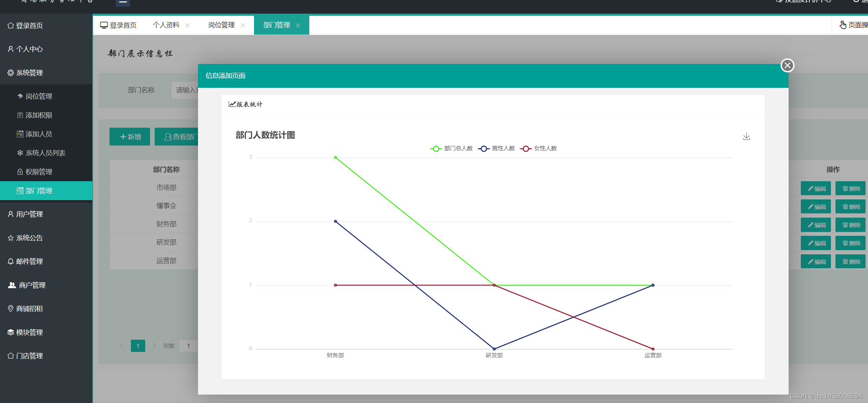This screenshot has height=403, width=868.
Task: Expand 用户管理 sidebar menu
Action: 46,214
